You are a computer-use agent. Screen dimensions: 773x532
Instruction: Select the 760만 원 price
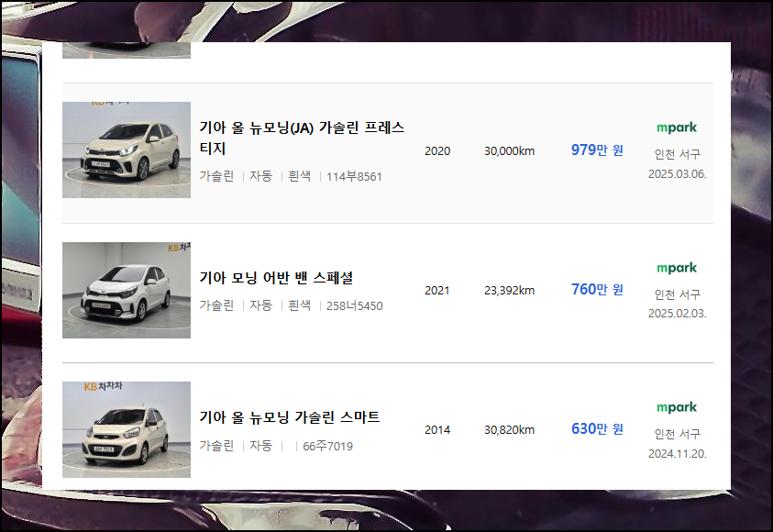coord(597,290)
